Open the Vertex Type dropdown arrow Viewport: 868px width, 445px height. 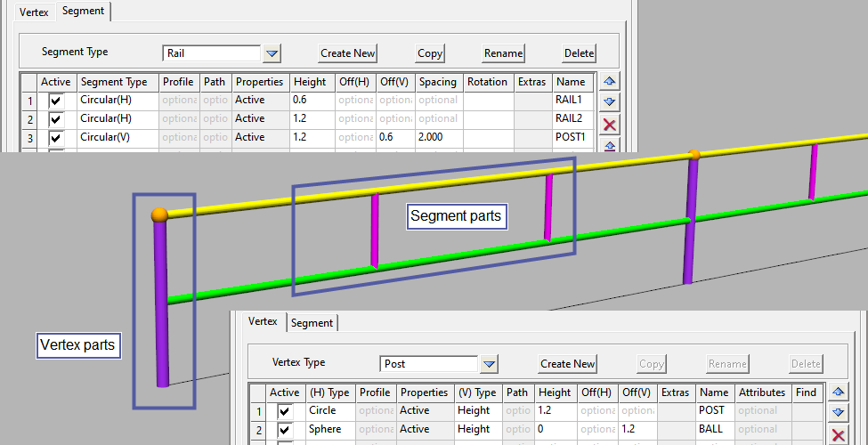coord(489,364)
